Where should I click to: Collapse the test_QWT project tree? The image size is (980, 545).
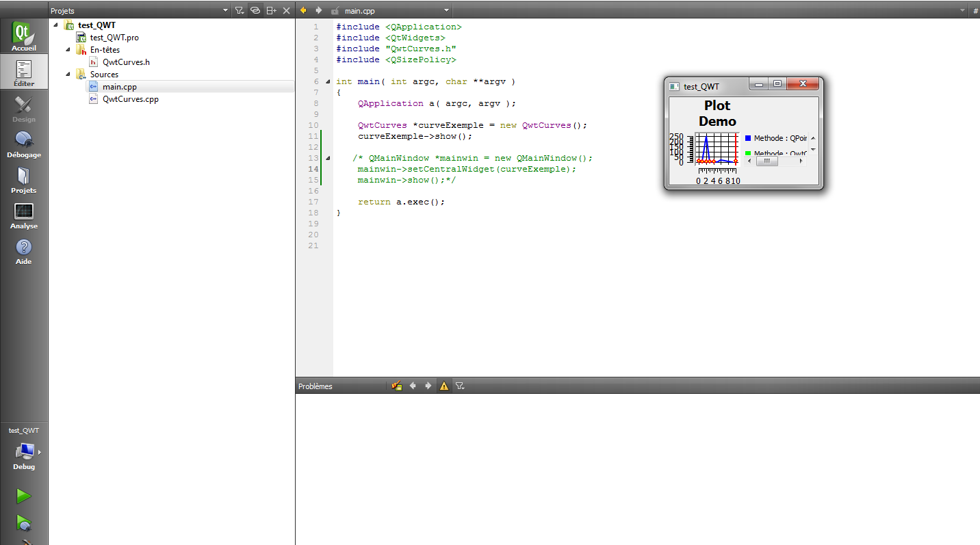coord(56,25)
